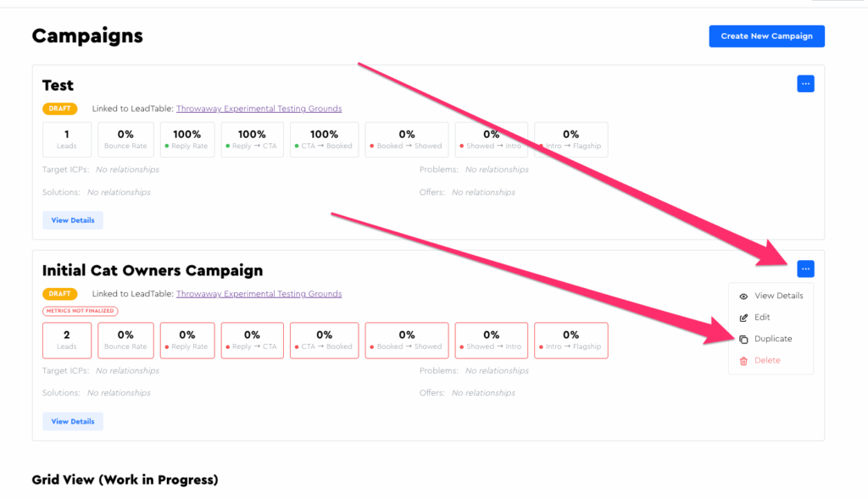Screen dimensions: 868x499
Task: Click the Initial Cat Owners Campaign title
Action: 153,271
